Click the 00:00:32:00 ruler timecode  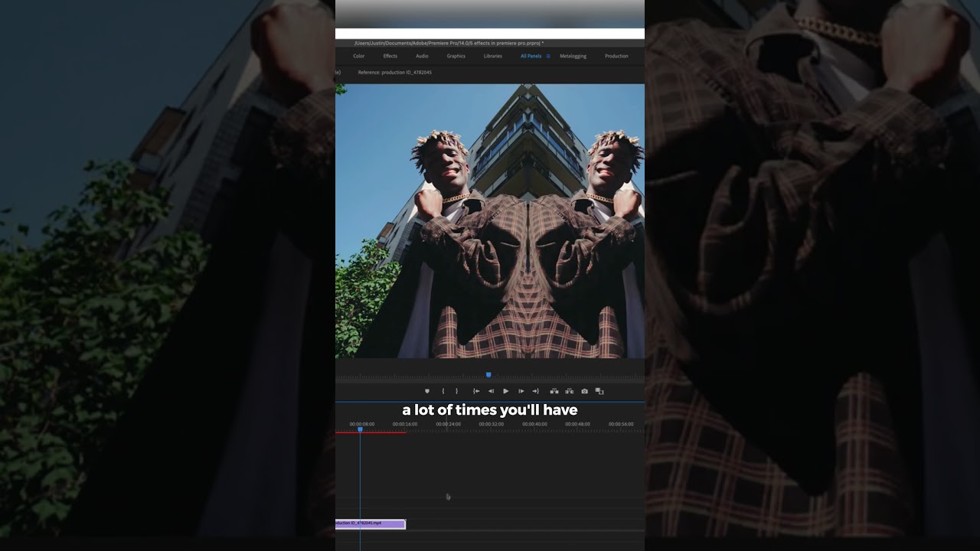pyautogui.click(x=492, y=424)
